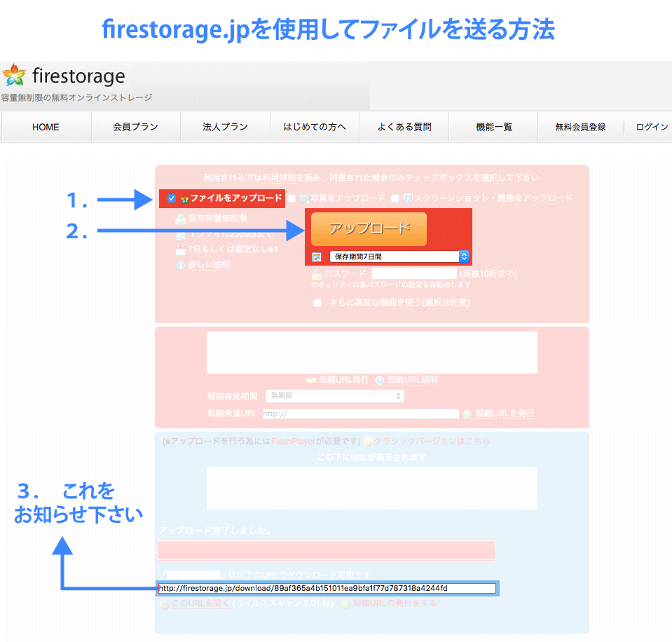This screenshot has height=642, width=672.
Task: Click the firestorage site title text
Action: [79, 76]
